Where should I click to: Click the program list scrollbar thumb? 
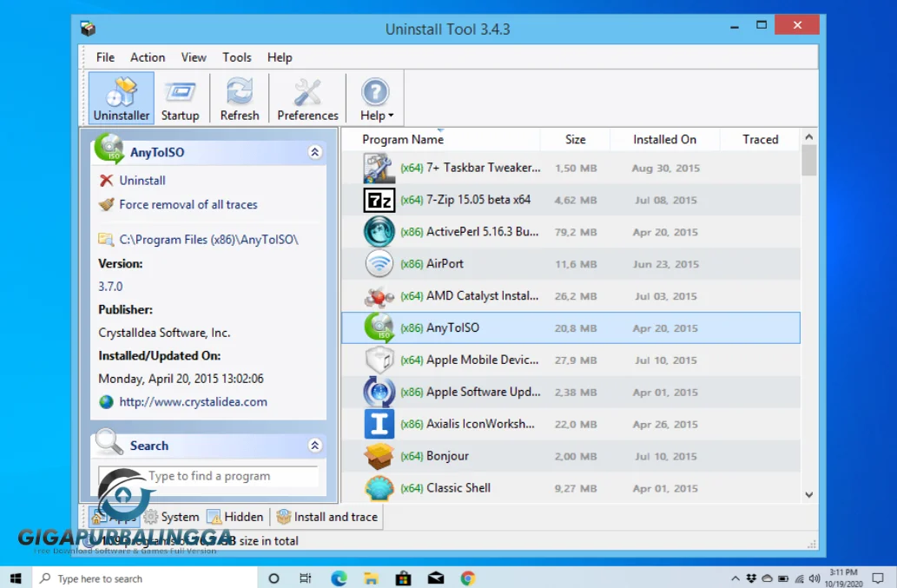(809, 160)
